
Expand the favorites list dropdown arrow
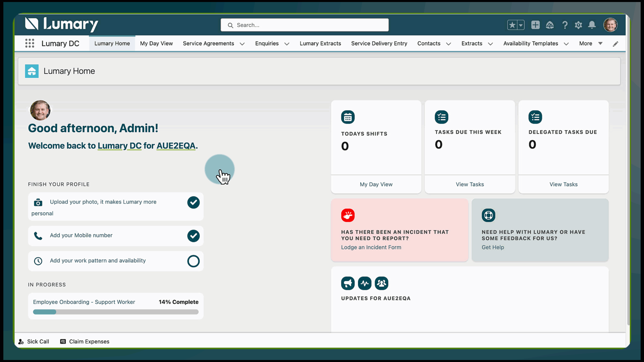point(521,25)
